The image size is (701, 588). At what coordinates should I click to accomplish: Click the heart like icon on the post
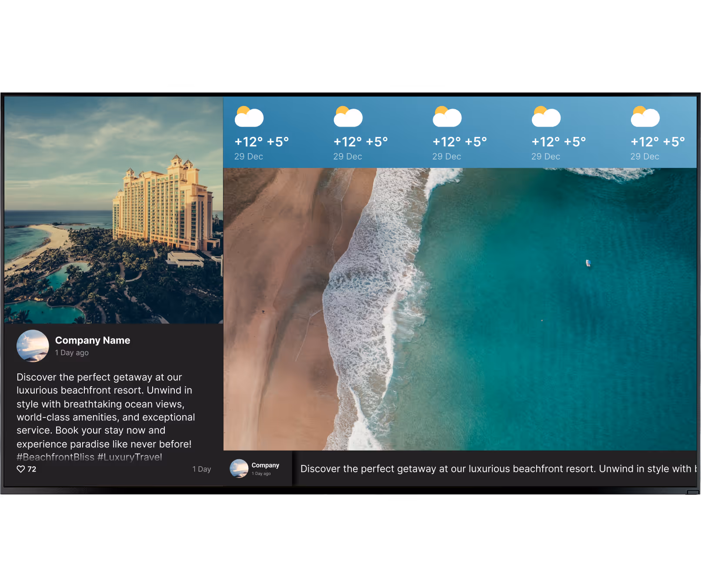[20, 469]
